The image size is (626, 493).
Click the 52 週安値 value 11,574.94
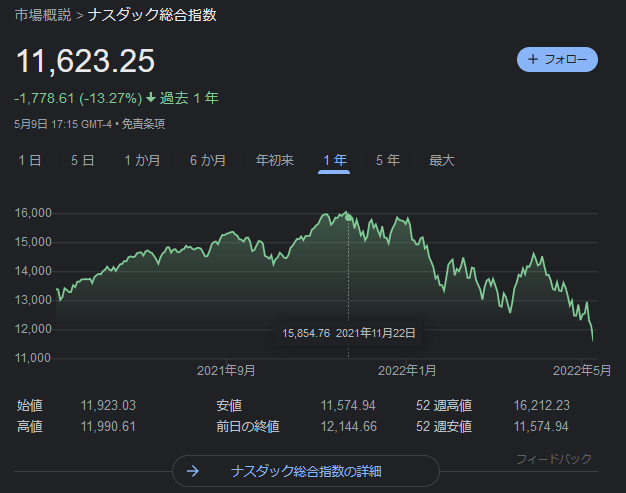[x=541, y=426]
